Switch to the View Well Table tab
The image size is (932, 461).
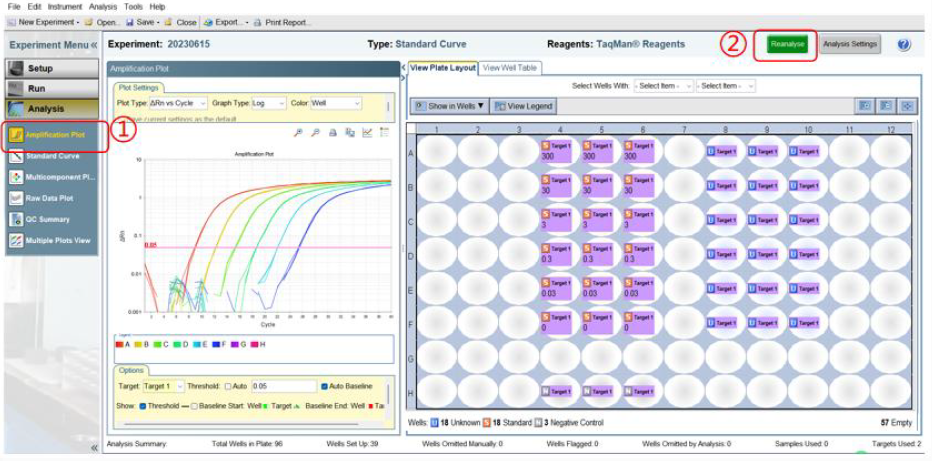[x=510, y=68]
